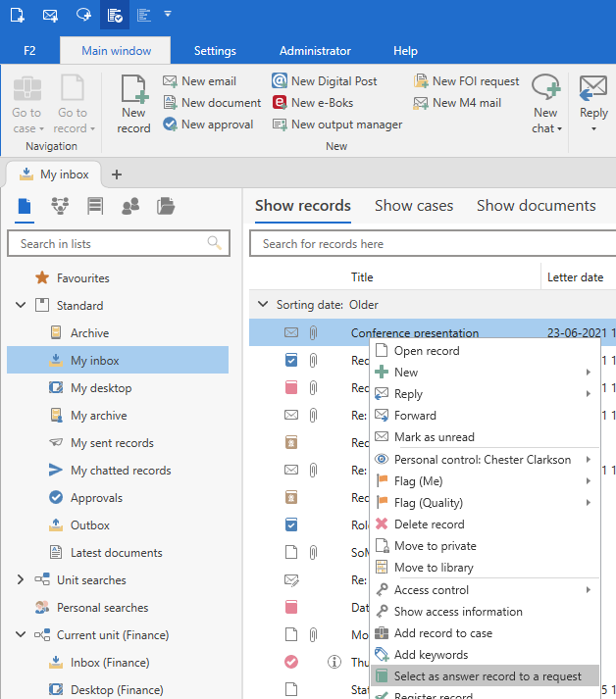Switch to the contacts list icon in sidebar
This screenshot has width=616, height=699.
(129, 206)
